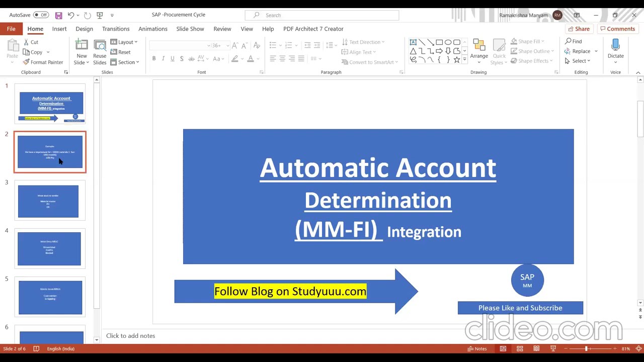Adjust the zoom slider in status bar
Screen dimensions: 644x362
586,349
